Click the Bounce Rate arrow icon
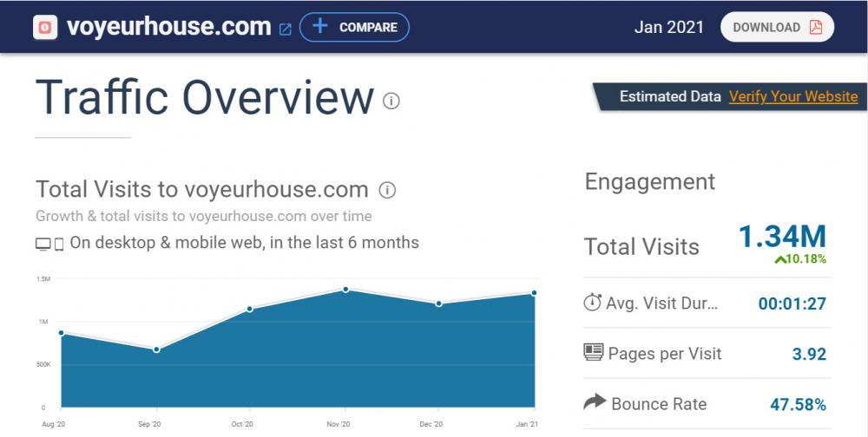The width and height of the screenshot is (868, 437). pos(594,402)
